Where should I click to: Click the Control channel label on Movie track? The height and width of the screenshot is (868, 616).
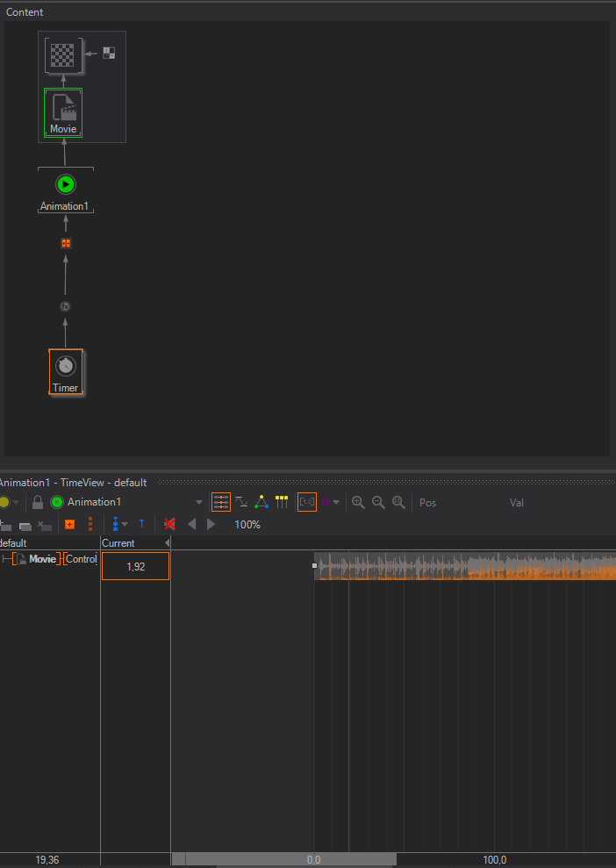coord(81,559)
